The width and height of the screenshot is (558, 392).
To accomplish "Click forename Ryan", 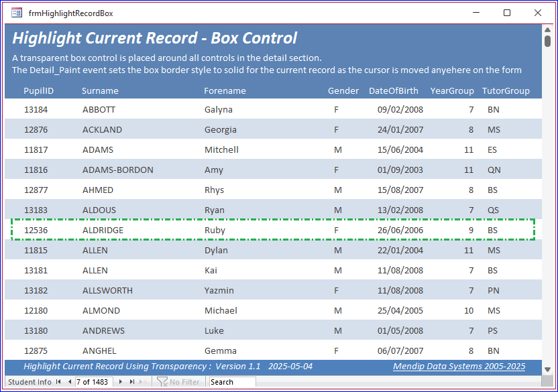I will point(215,210).
